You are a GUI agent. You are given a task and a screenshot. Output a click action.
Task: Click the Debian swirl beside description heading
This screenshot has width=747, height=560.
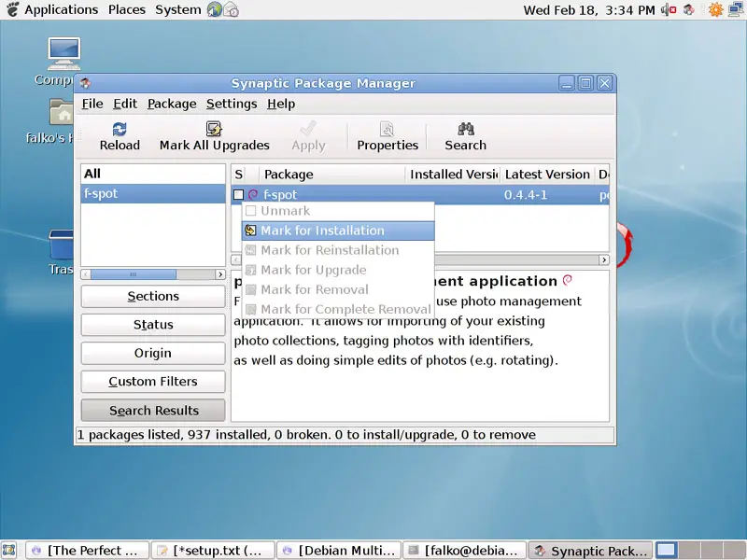[567, 281]
